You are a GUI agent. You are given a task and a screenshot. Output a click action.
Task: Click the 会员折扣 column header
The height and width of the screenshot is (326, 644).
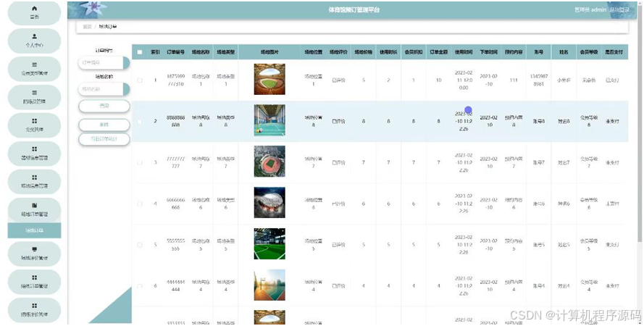(x=414, y=52)
